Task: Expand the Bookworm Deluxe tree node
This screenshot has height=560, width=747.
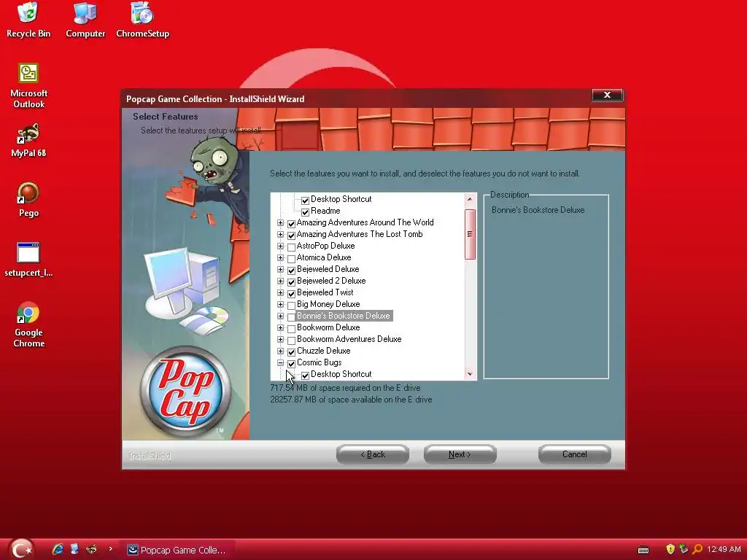Action: click(281, 327)
